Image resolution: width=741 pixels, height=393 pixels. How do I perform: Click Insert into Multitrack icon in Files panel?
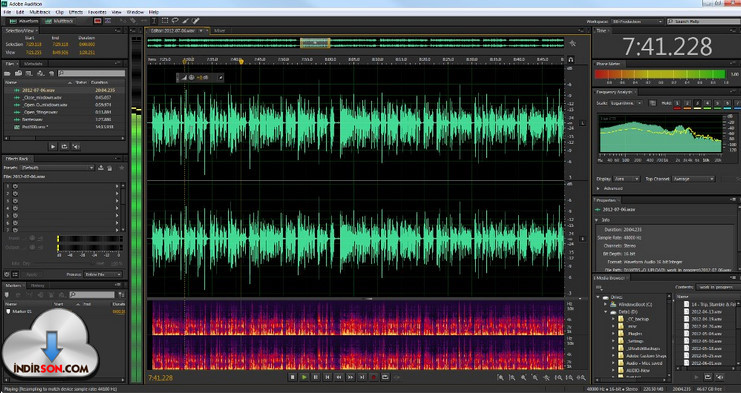click(41, 73)
